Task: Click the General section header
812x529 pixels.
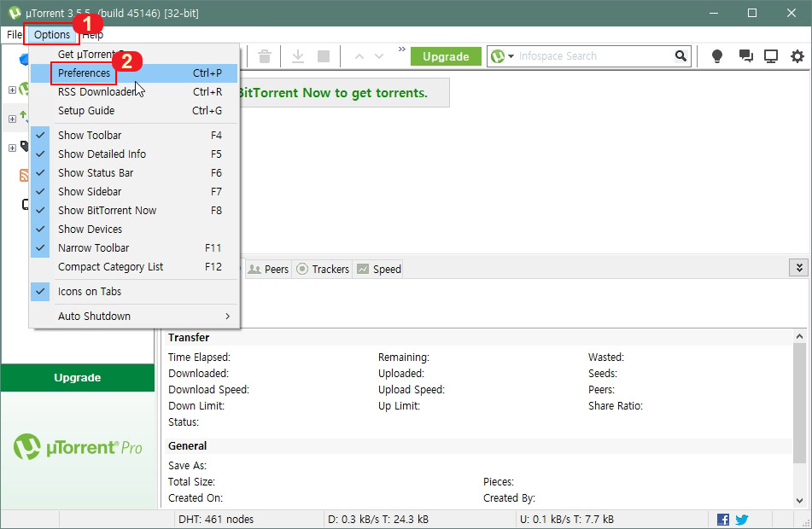Action: [187, 445]
